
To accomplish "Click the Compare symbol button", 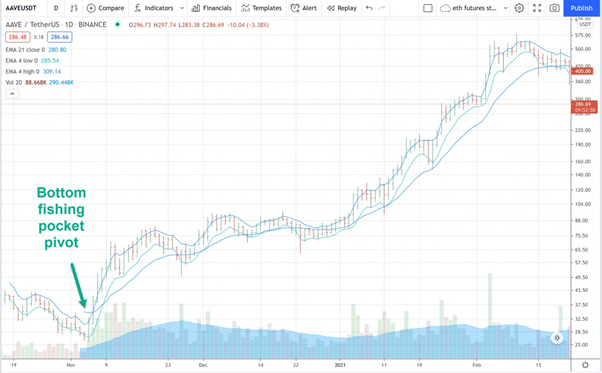I will coord(105,8).
